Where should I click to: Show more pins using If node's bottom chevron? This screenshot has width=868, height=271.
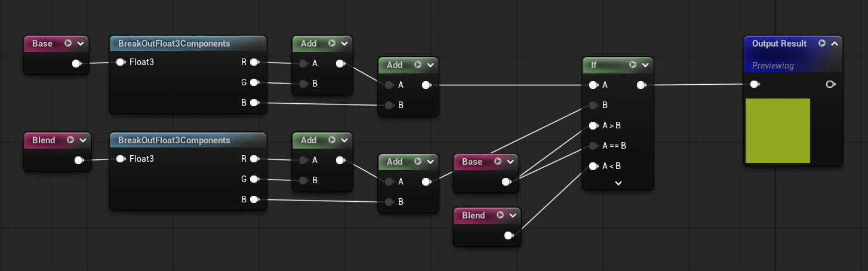click(618, 183)
